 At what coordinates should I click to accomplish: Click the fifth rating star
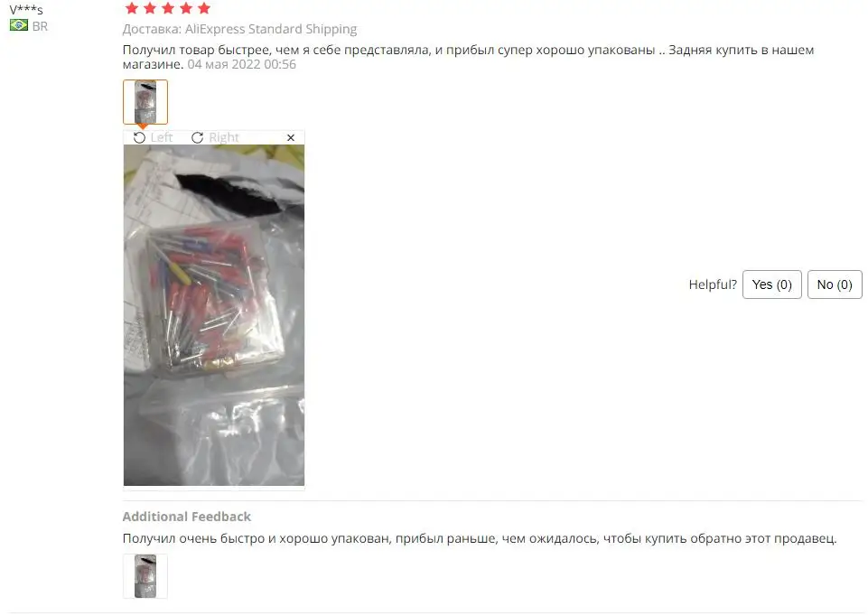(204, 8)
